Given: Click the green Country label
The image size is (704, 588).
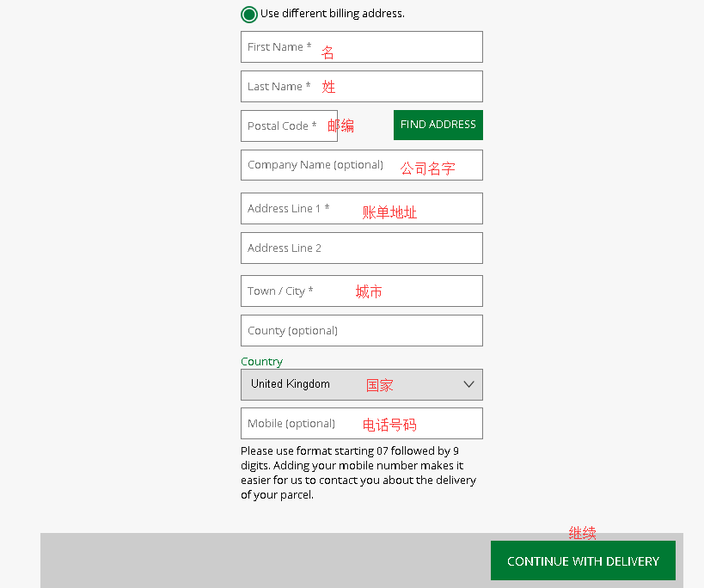Looking at the screenshot, I should pyautogui.click(x=261, y=362).
